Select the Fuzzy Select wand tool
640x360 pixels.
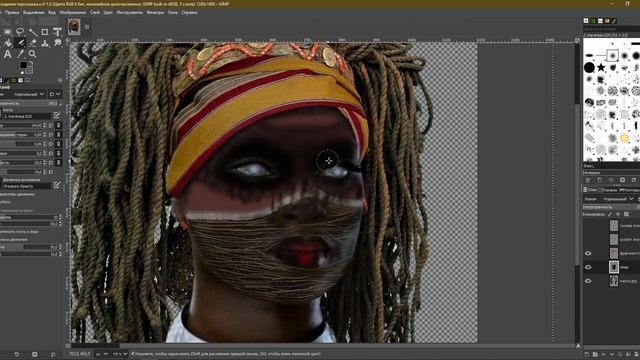click(32, 31)
